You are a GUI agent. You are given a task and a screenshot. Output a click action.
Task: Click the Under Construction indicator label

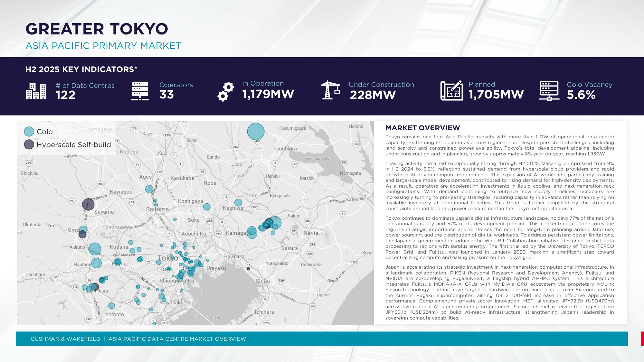click(382, 85)
